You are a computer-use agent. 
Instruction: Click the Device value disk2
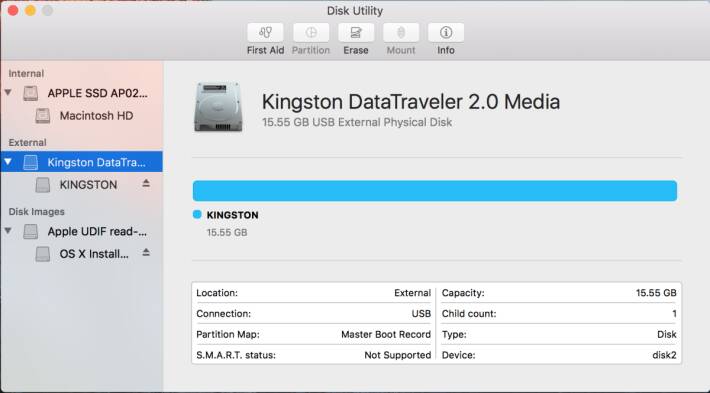tap(664, 355)
